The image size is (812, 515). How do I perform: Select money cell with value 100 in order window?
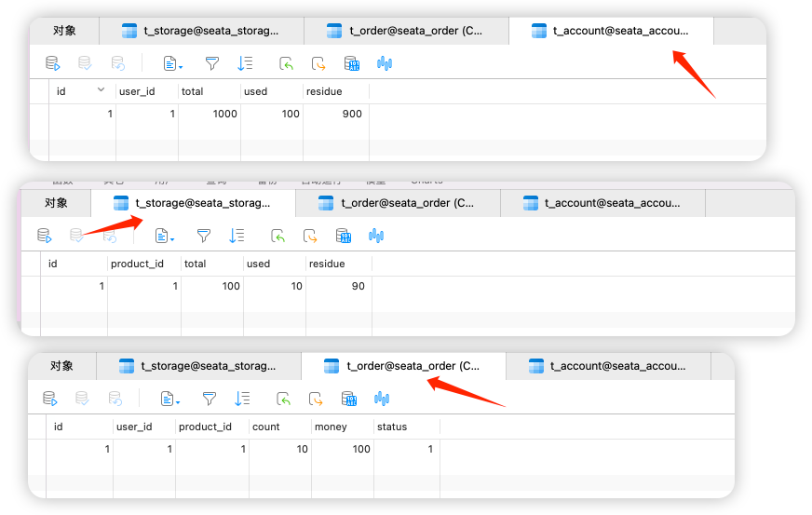[x=343, y=449]
